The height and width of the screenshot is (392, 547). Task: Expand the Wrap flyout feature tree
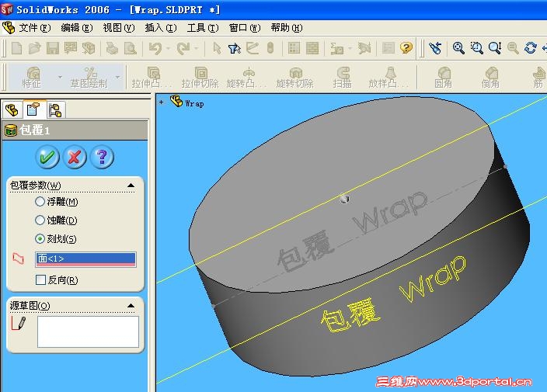(x=161, y=102)
